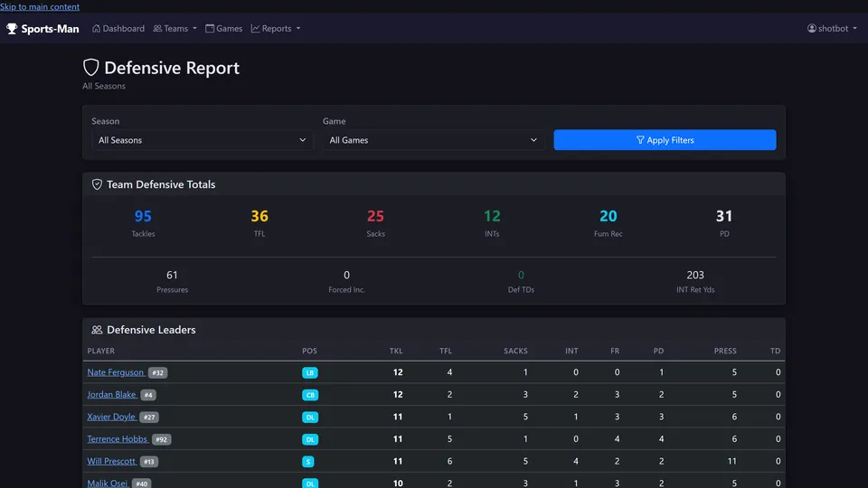
Task: Expand the shotbot account menu
Action: point(832,28)
